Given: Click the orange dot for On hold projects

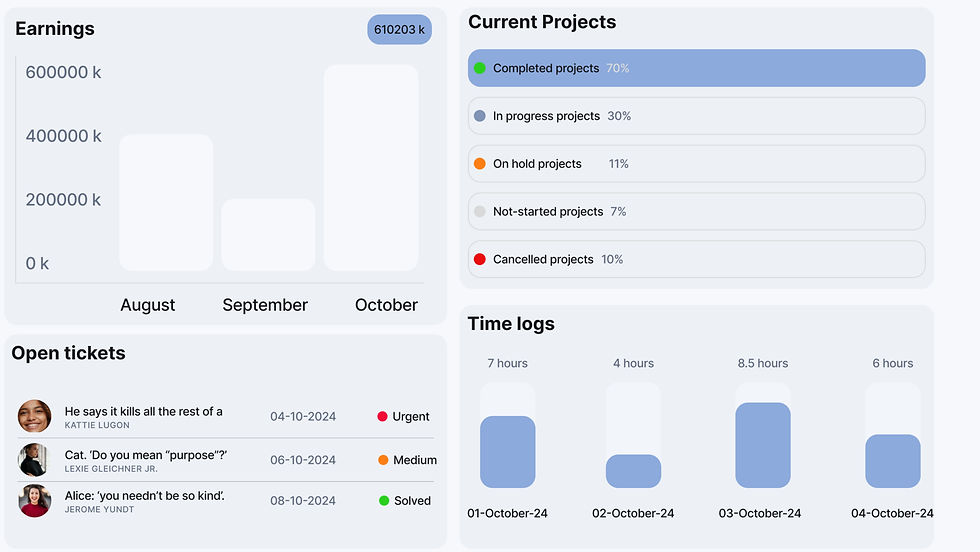Looking at the screenshot, I should coord(479,164).
